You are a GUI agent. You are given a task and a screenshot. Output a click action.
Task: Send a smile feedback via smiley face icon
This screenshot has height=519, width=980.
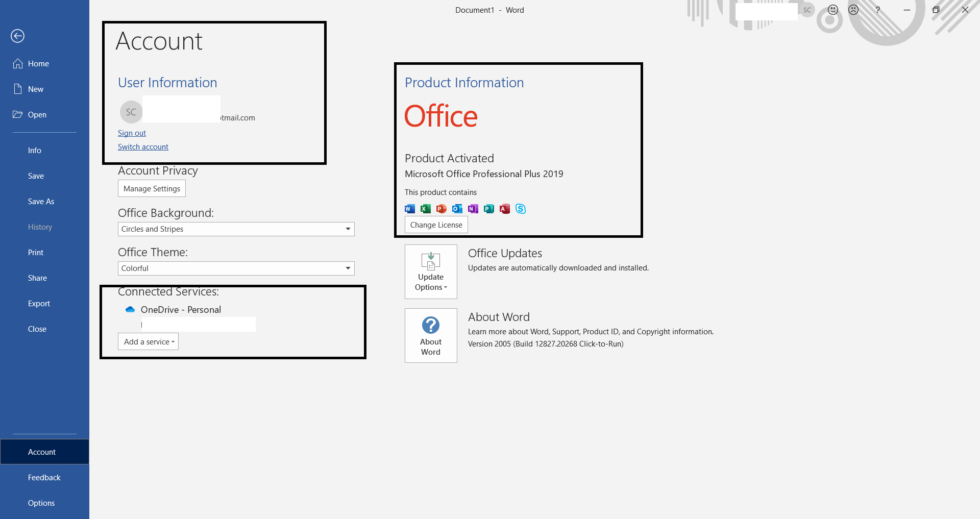[x=833, y=10]
